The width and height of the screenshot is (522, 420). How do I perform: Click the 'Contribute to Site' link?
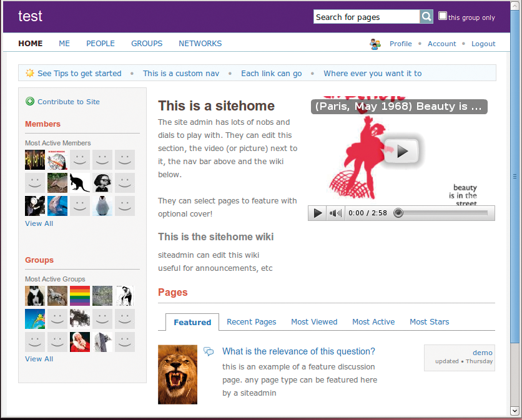point(69,102)
